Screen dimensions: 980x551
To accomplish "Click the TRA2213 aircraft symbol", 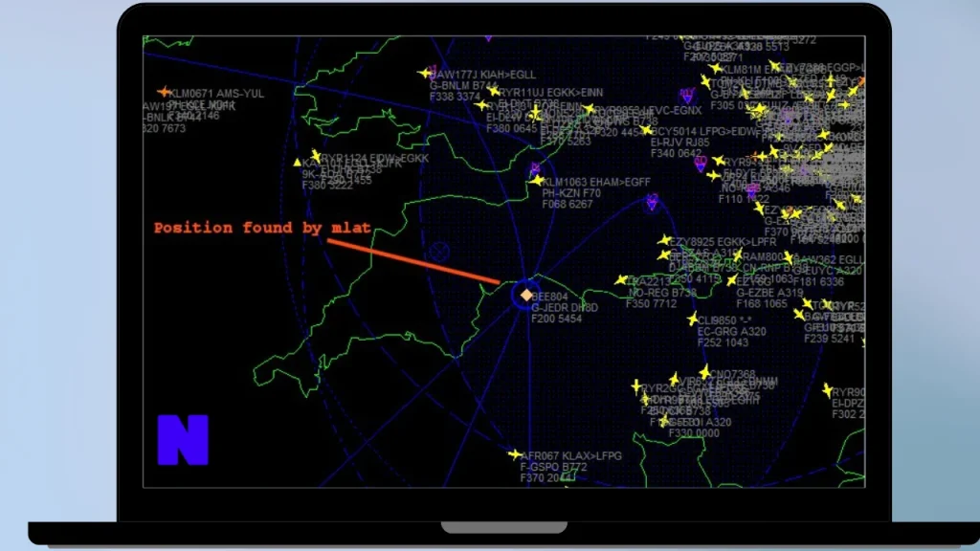I will [621, 280].
